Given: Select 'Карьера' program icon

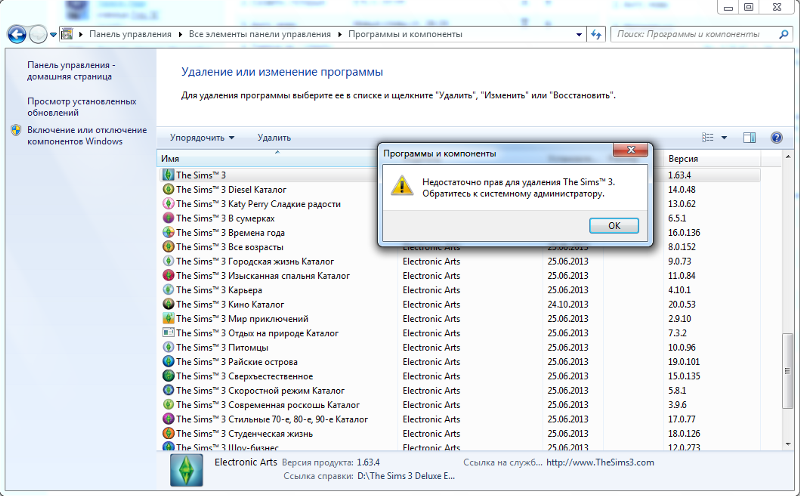Looking at the screenshot, I should [168, 290].
